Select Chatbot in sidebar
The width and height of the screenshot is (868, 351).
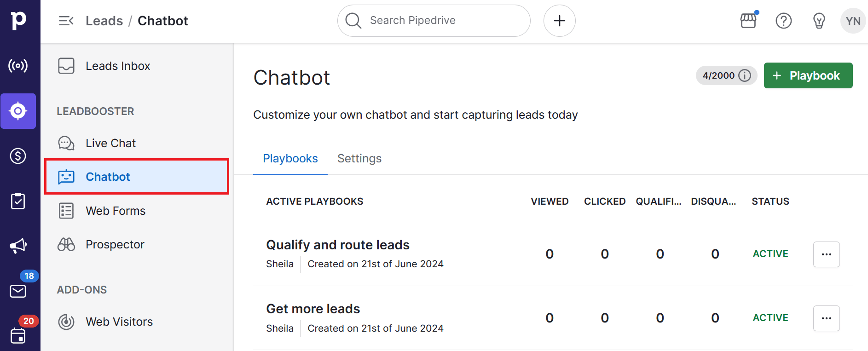point(137,177)
